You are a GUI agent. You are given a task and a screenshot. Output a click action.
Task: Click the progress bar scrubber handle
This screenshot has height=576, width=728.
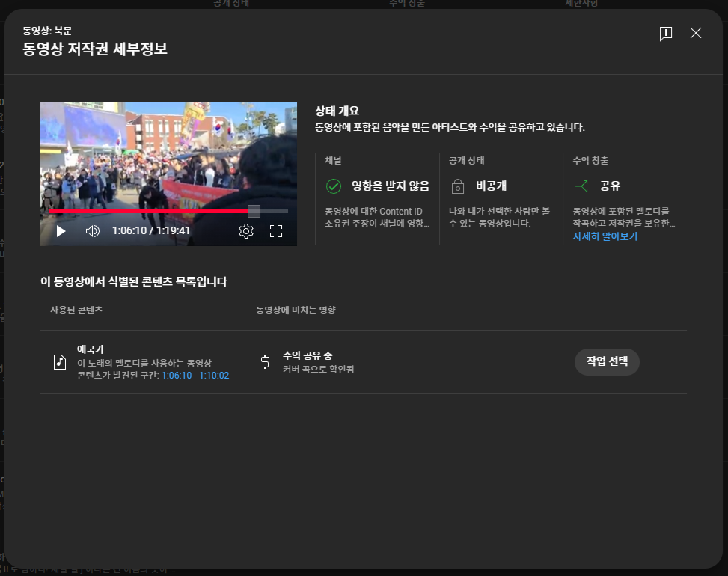pos(254,211)
